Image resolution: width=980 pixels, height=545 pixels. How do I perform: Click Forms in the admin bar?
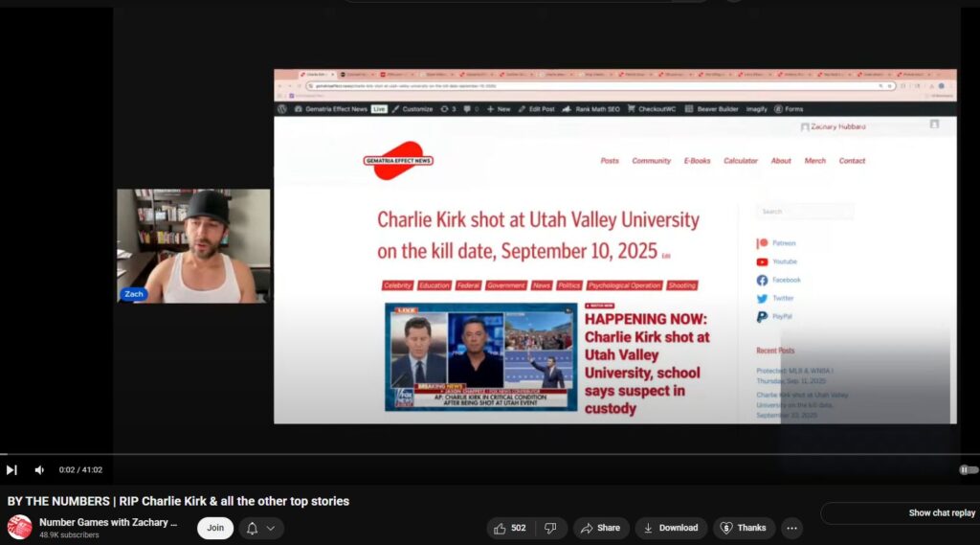(x=789, y=109)
